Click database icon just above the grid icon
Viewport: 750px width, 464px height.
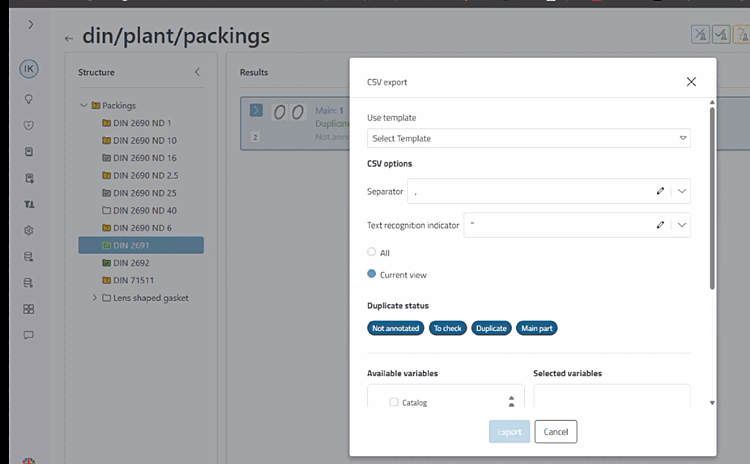(x=29, y=283)
